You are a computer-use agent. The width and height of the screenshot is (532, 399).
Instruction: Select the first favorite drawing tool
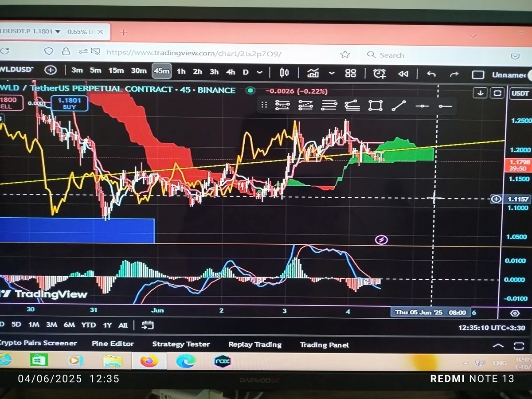pyautogui.click(x=282, y=105)
